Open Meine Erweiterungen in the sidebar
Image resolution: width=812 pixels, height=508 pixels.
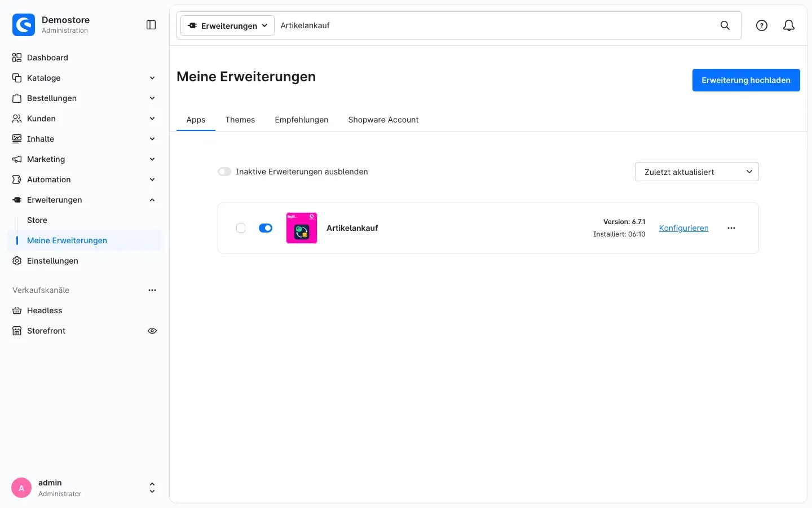[67, 240]
